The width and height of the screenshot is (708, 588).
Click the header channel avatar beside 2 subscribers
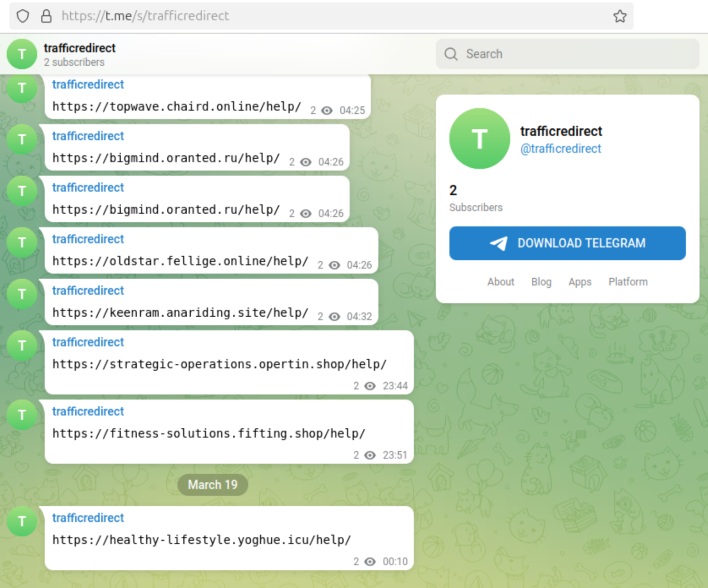click(22, 54)
